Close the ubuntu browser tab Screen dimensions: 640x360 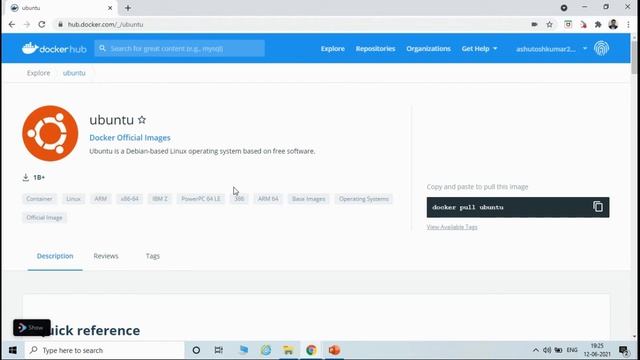tap(110, 8)
